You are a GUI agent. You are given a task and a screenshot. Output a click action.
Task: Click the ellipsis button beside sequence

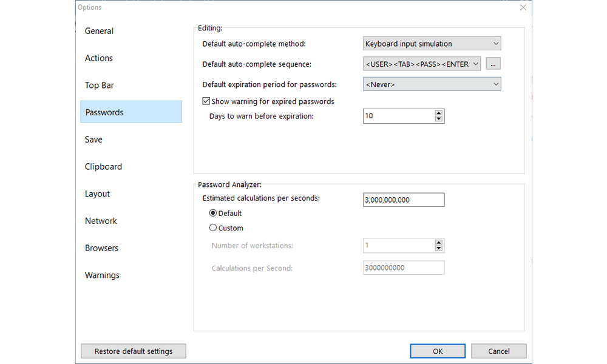(x=493, y=64)
